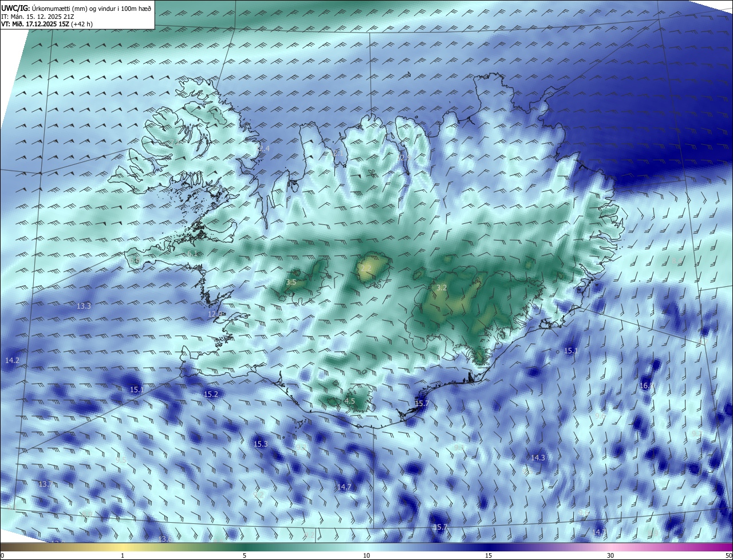Select the 15.2 precipitation value label
The height and width of the screenshot is (560, 733).
(x=211, y=394)
